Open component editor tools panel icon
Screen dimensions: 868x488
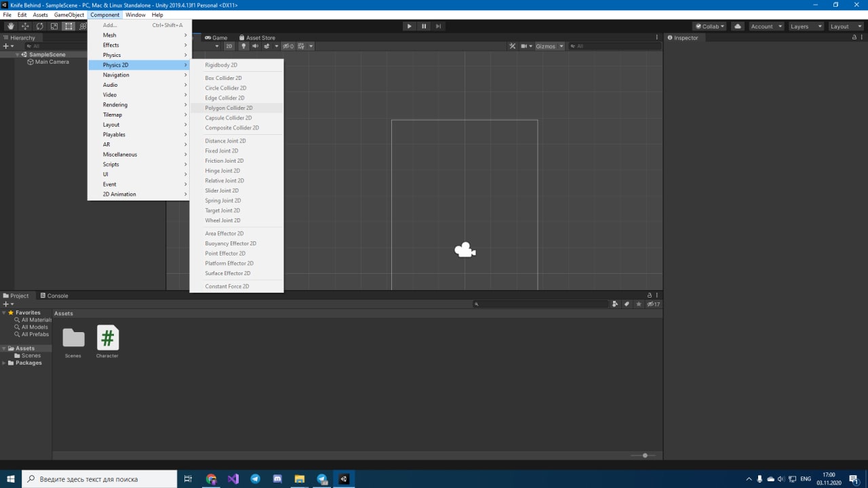pyautogui.click(x=513, y=46)
